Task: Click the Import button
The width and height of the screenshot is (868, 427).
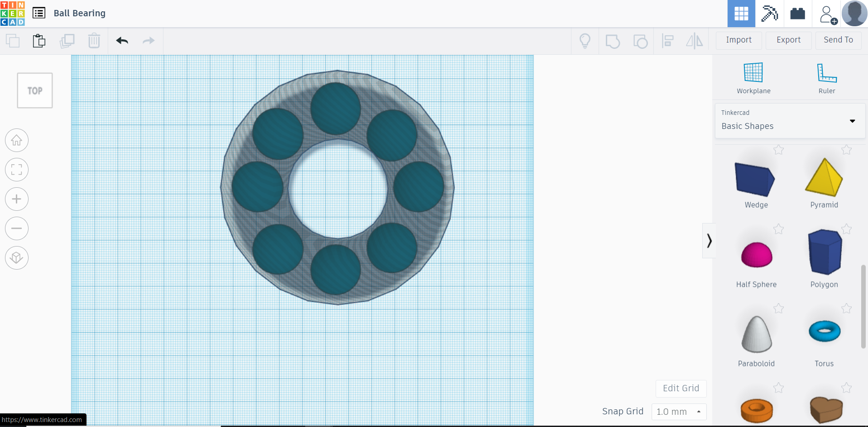Action: (739, 40)
